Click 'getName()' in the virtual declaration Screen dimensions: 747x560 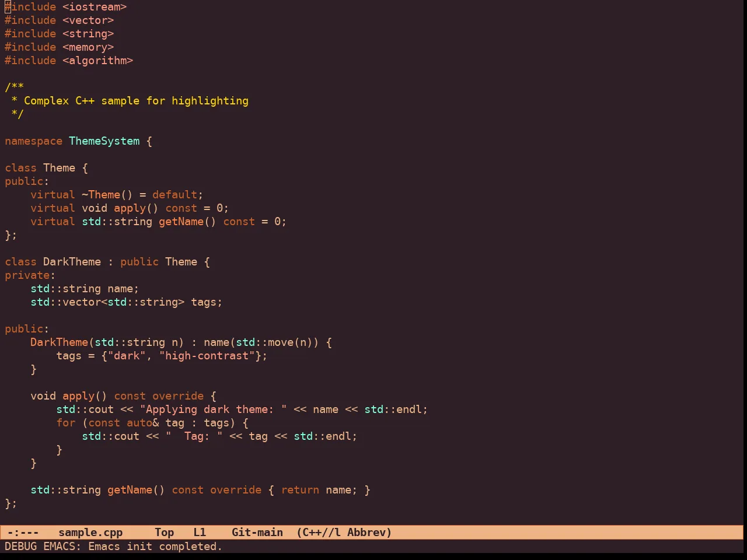click(187, 222)
